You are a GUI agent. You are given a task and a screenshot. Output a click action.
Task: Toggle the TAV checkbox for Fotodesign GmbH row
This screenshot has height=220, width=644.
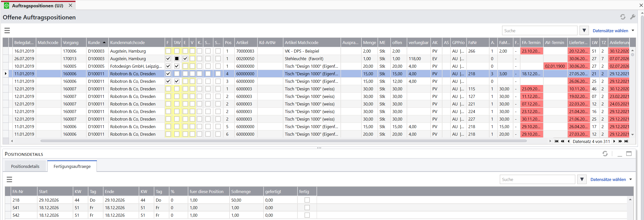pyautogui.click(x=177, y=66)
